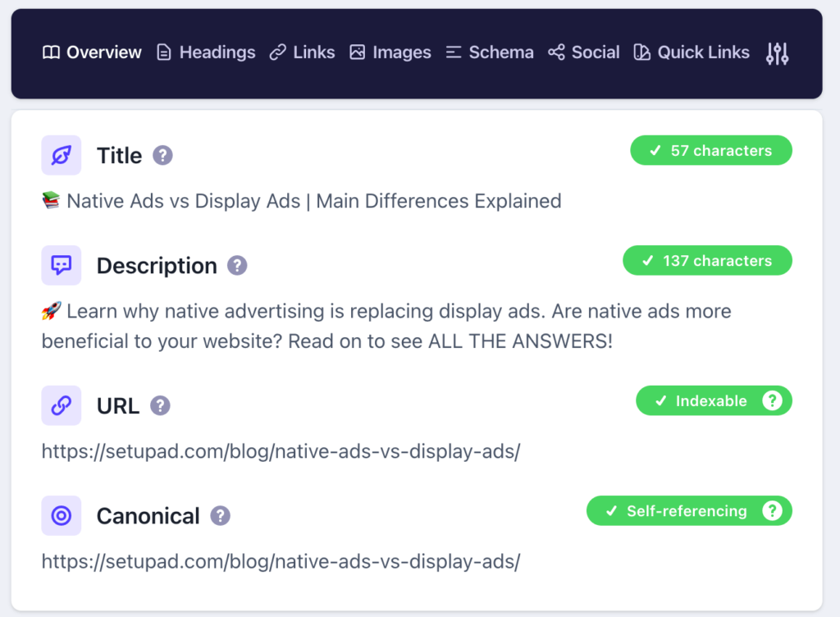Click question mark in Self-referencing badge

(771, 511)
